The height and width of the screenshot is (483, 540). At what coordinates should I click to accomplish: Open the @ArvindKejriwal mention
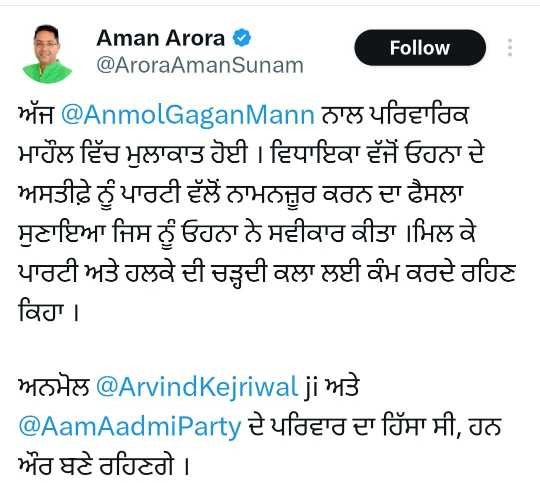[x=197, y=387]
